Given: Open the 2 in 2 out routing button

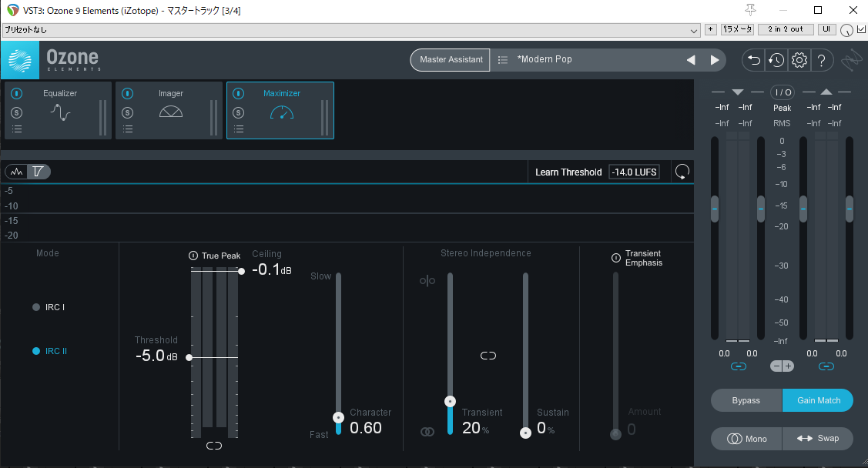Looking at the screenshot, I should coord(785,29).
